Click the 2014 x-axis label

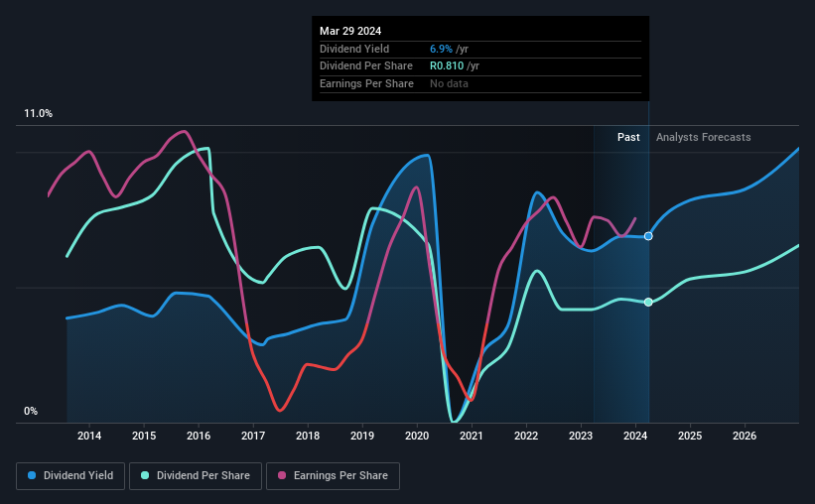(89, 436)
